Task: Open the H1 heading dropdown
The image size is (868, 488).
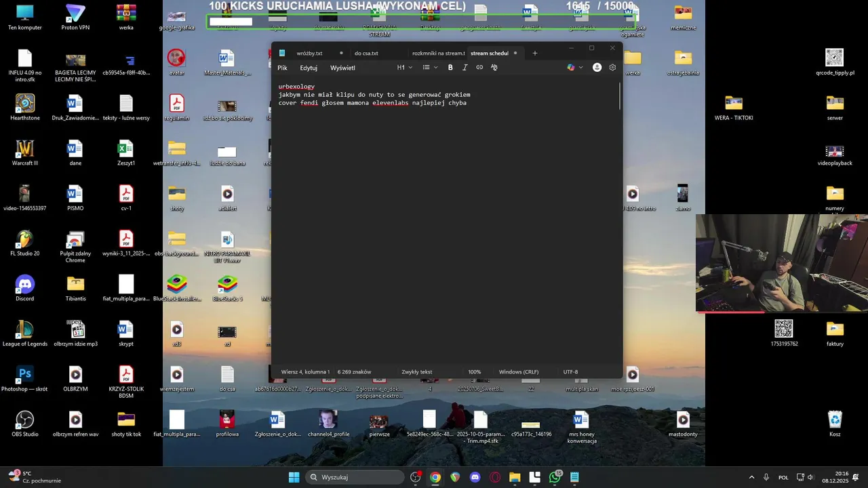Action: click(405, 68)
